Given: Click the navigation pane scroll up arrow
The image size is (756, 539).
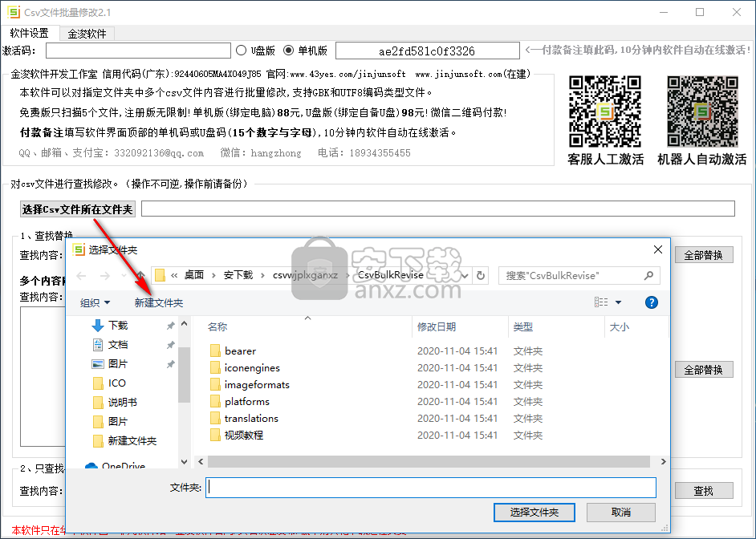Looking at the screenshot, I should point(184,324).
